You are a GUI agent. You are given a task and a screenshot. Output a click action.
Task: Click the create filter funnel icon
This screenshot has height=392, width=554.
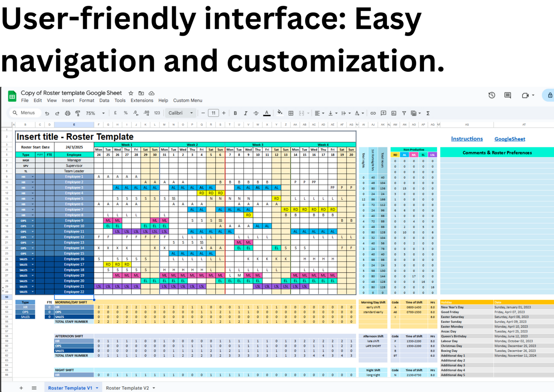(404, 114)
